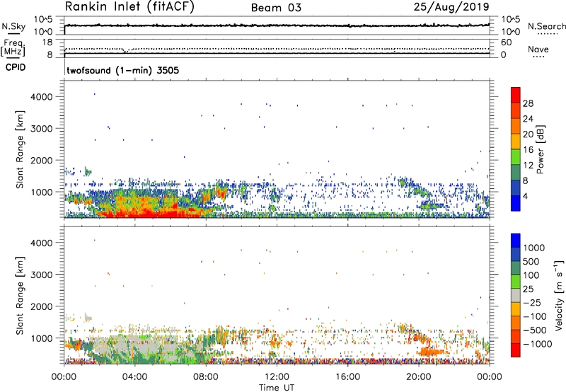Viewport: 566px width, 392px height.
Task: Click the '2000' tick of the velocity panel
Action: point(42,306)
